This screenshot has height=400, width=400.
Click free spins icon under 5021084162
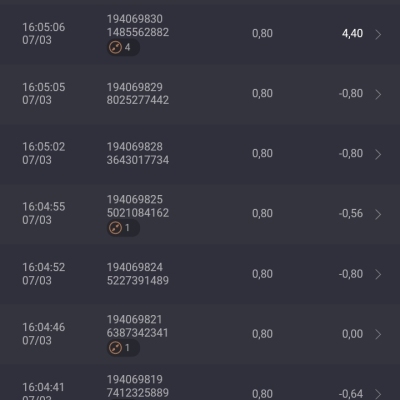(x=115, y=228)
